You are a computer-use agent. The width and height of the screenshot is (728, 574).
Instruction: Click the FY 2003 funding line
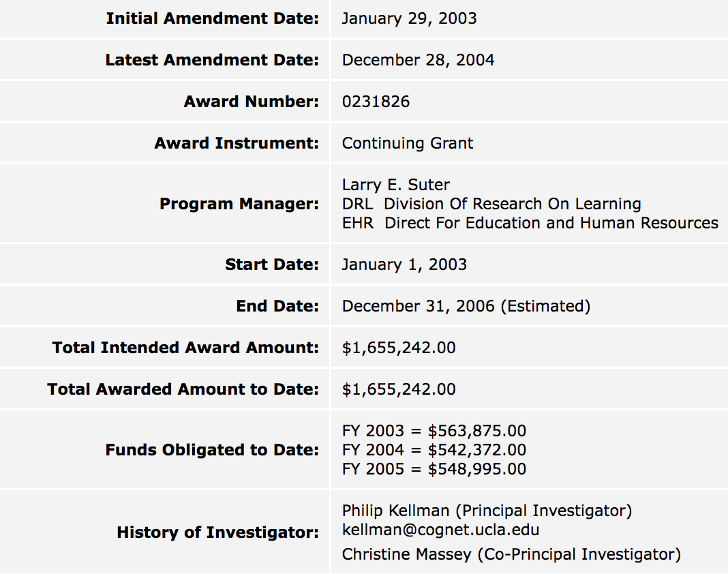pos(434,431)
